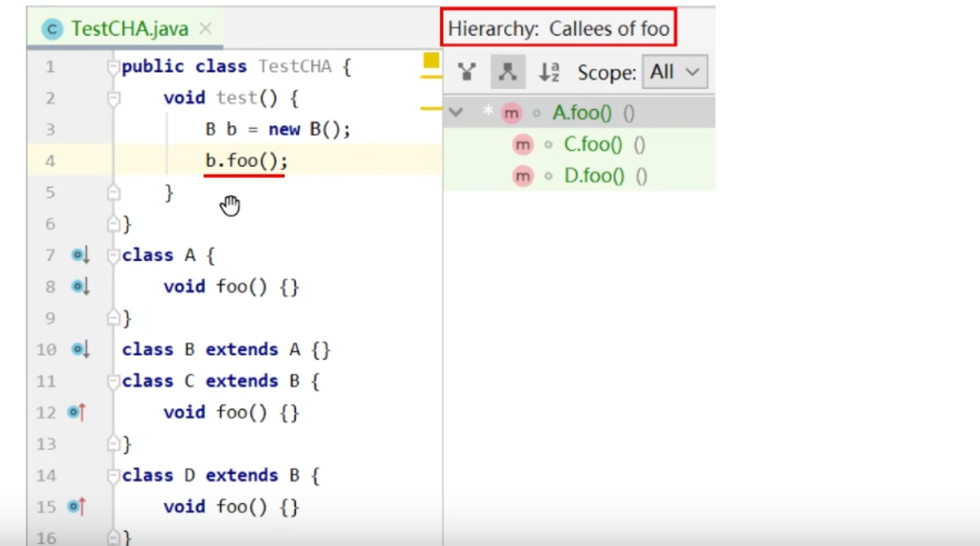Click the overriding gutter icon on line 12
The height and width of the screenshot is (546, 980).
77,412
